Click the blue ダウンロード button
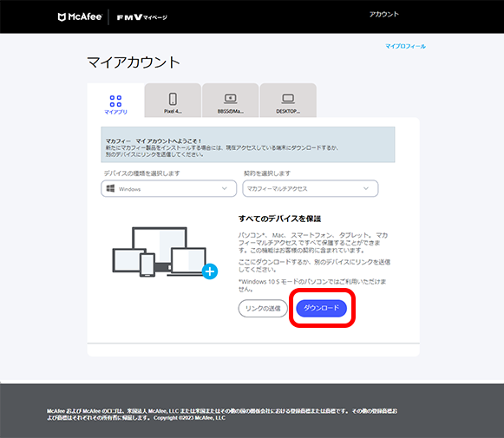The image size is (504, 438). coord(322,308)
